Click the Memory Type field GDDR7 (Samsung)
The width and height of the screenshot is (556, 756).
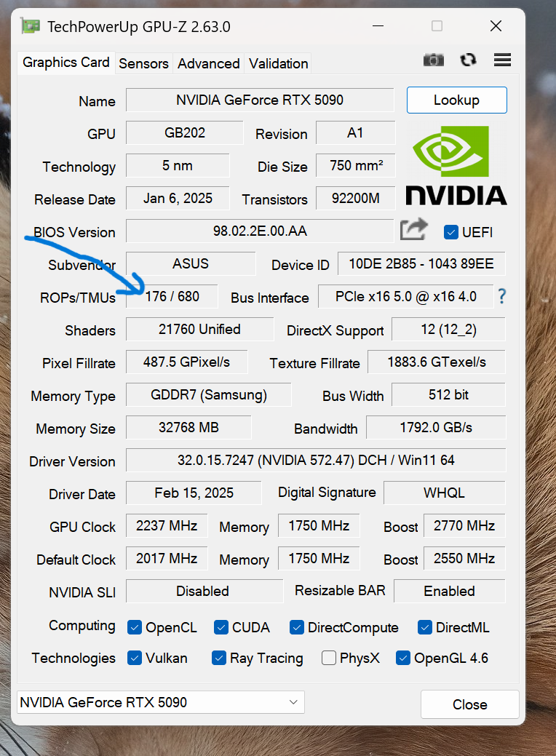(208, 395)
